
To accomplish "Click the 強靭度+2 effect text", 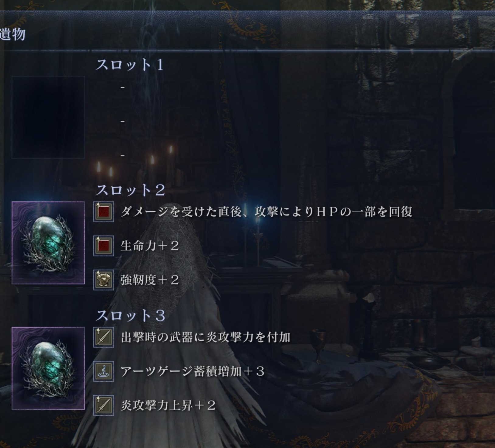I will click(x=150, y=280).
